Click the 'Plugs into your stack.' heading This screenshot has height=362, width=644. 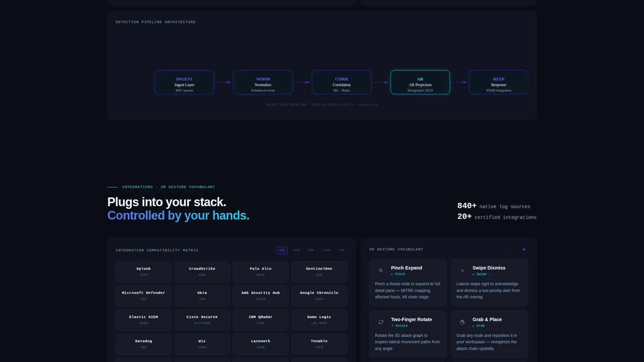click(x=167, y=202)
